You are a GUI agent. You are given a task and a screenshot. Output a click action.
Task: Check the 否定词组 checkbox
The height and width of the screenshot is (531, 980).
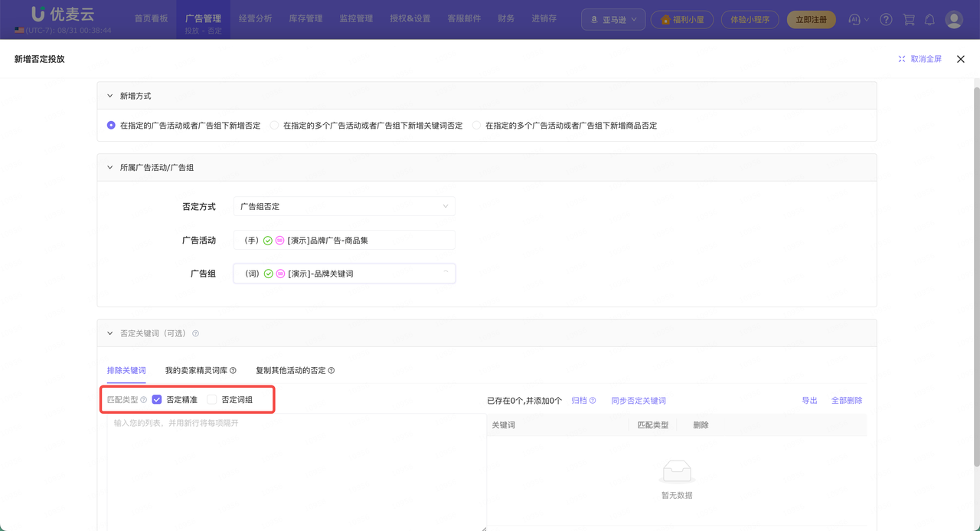(212, 399)
